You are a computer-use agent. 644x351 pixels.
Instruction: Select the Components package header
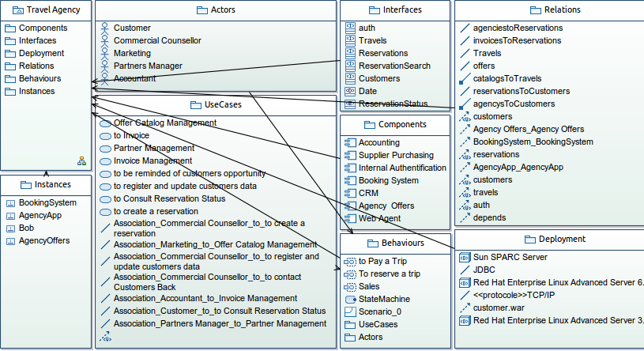(x=395, y=125)
